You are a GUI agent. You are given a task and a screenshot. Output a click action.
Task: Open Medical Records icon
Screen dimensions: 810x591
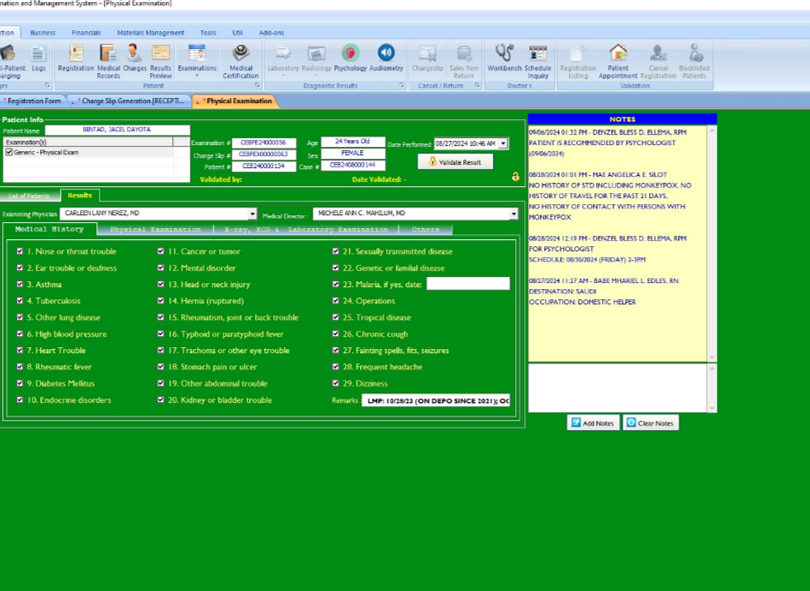108,61
